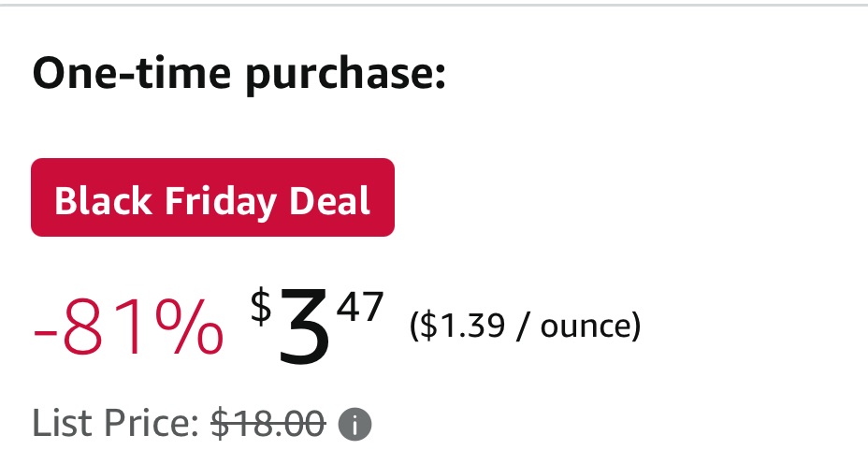The width and height of the screenshot is (868, 450).
Task: Select the One-time purchase heading
Action: click(x=239, y=74)
